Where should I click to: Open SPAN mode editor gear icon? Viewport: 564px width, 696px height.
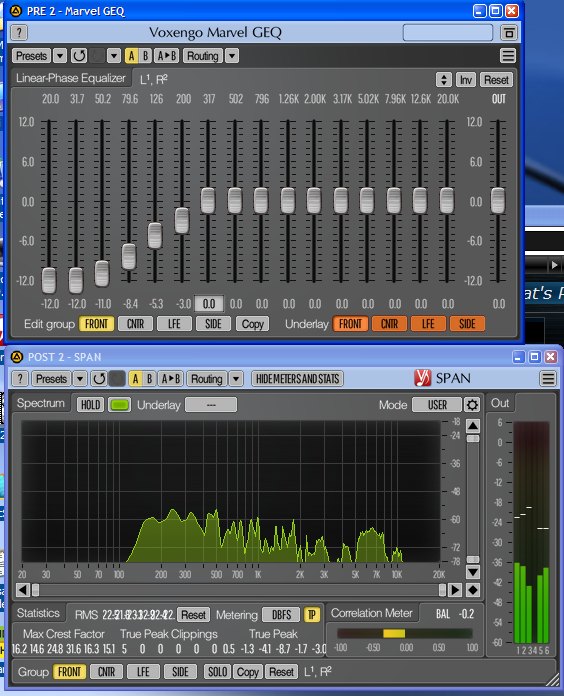[x=472, y=405]
